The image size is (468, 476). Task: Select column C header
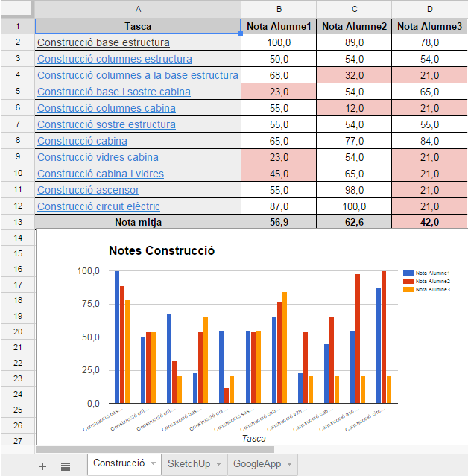tap(354, 9)
